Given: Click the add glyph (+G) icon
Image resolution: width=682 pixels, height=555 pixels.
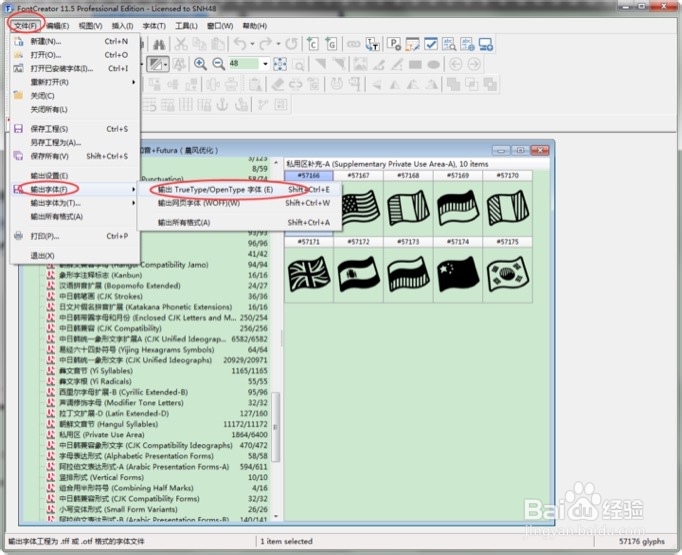Looking at the screenshot, I should tap(331, 44).
